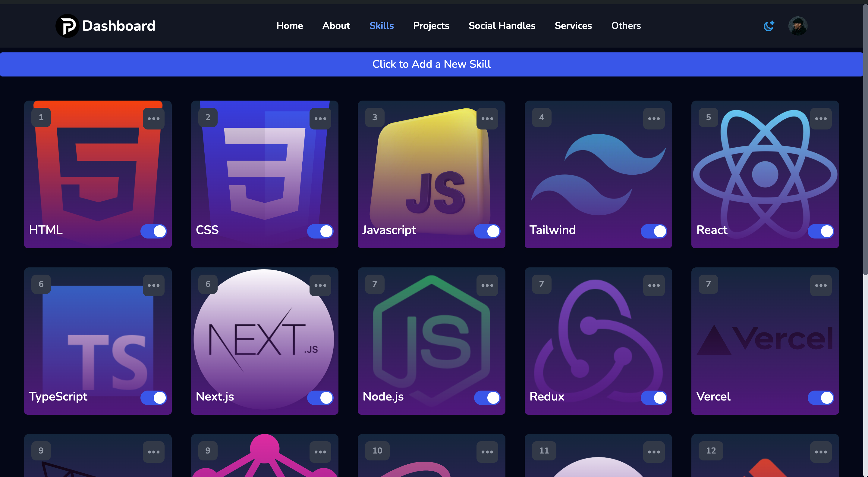Screen dimensions: 868x477
Task: Click to Add a New Skill
Action: tap(431, 64)
